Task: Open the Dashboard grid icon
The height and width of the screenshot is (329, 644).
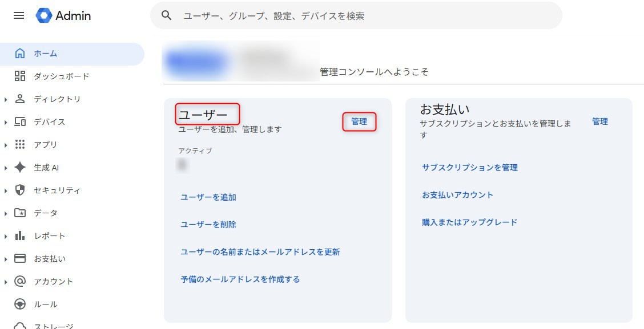Action: (20, 76)
